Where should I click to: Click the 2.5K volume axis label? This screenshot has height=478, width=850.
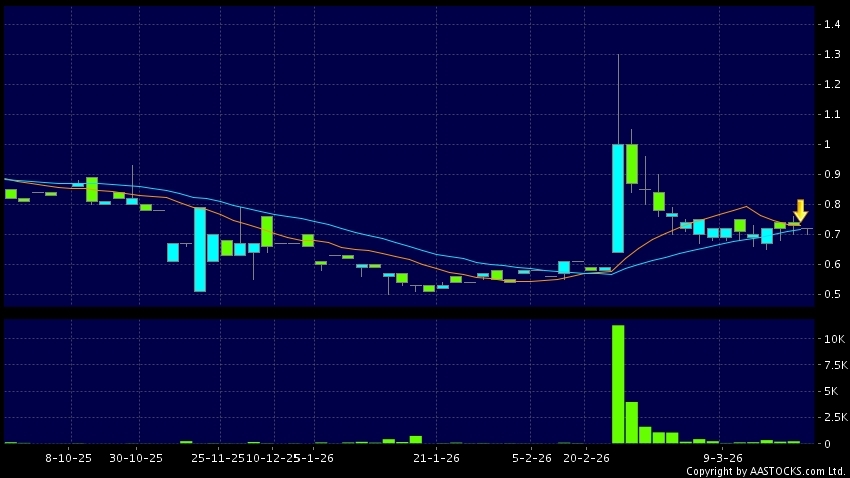(x=831, y=417)
